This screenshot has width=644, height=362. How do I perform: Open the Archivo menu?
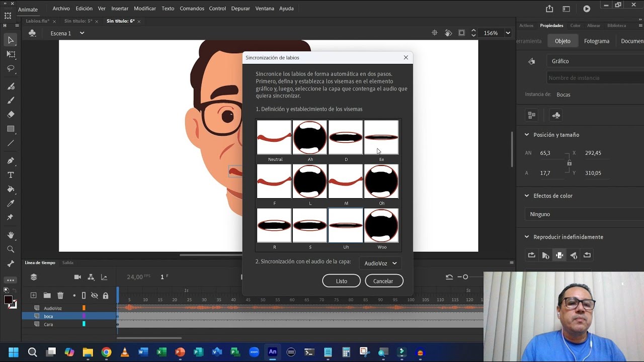(61, 9)
